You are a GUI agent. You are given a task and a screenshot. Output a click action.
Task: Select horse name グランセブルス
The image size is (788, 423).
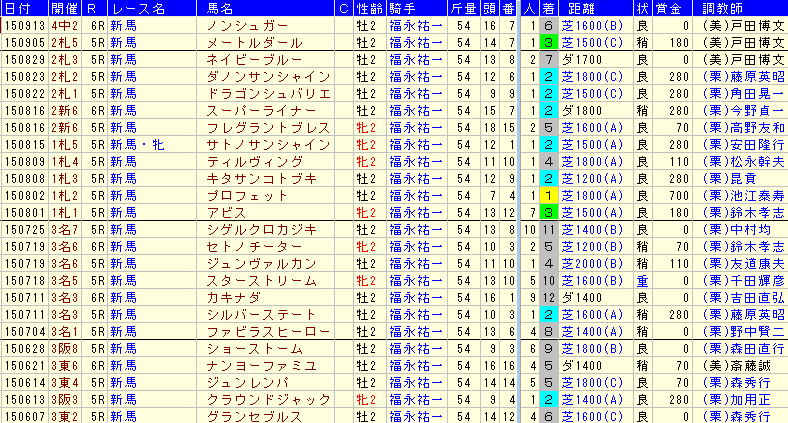254,416
